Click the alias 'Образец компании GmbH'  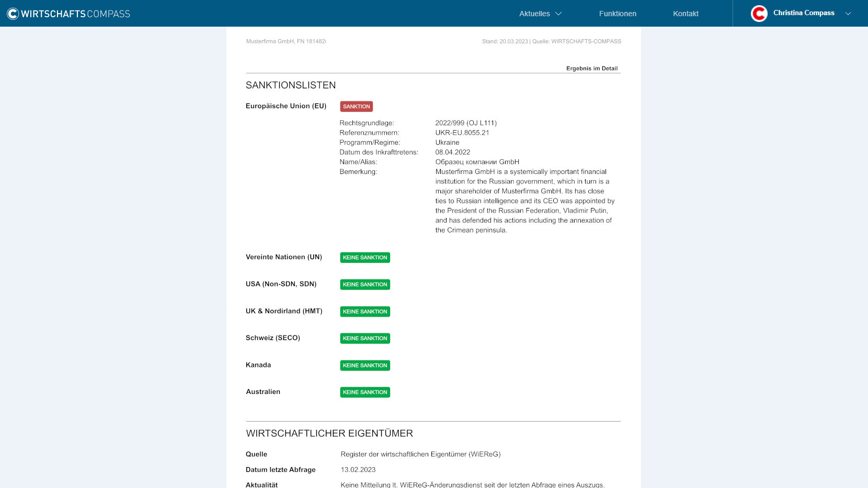(477, 162)
